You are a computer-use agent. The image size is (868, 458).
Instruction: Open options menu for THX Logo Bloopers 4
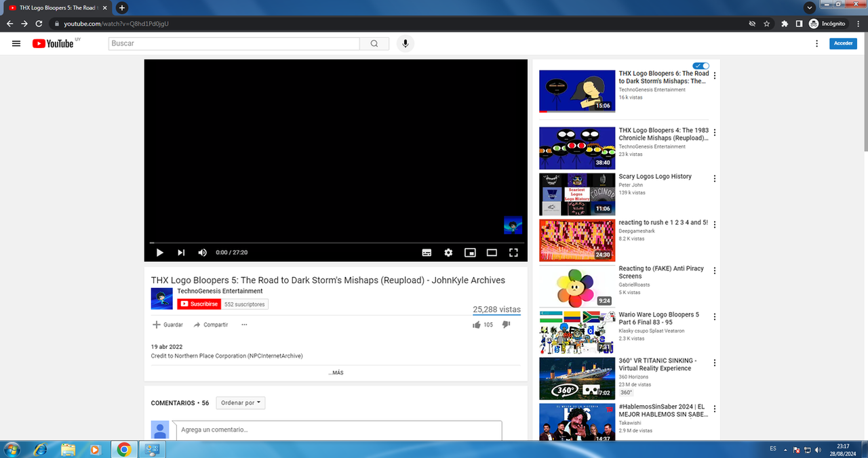714,133
